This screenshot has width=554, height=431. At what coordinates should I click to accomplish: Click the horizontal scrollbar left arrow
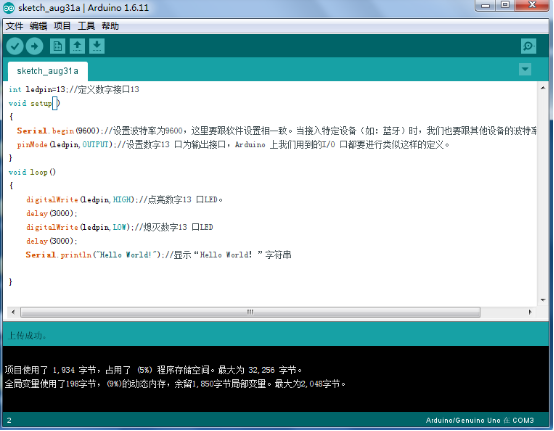(13, 312)
